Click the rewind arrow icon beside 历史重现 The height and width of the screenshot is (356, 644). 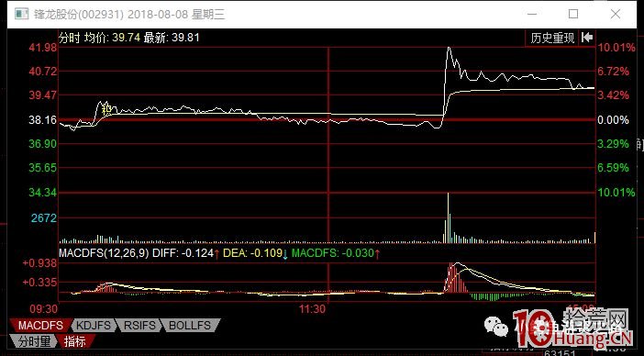(587, 38)
